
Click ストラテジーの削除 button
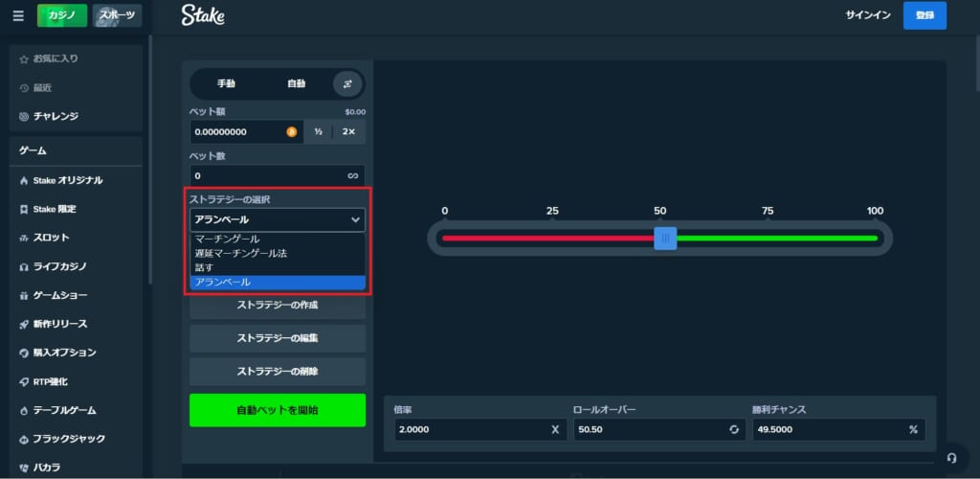point(277,372)
